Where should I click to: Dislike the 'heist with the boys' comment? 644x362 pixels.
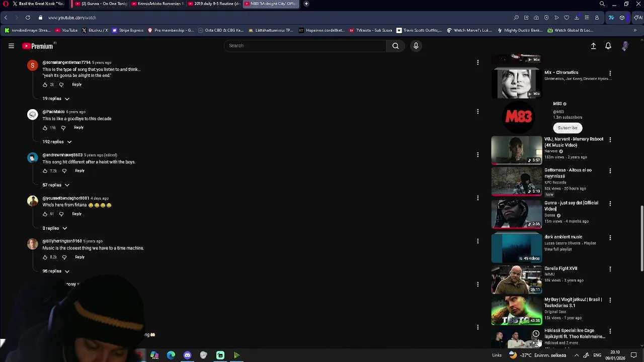tap(64, 171)
